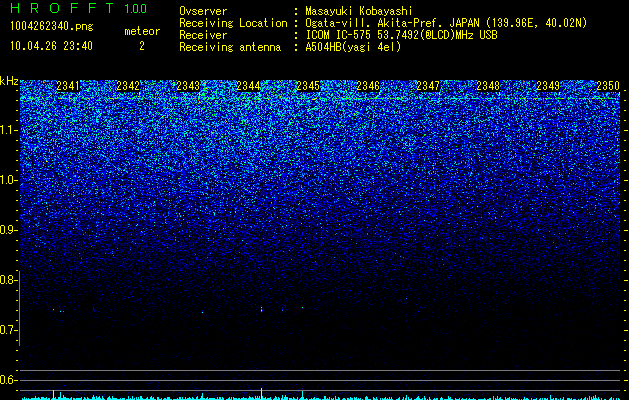Screen dimensions: 629x400
Task: Click the 'Receiving antenna' field label
Action: (230, 47)
